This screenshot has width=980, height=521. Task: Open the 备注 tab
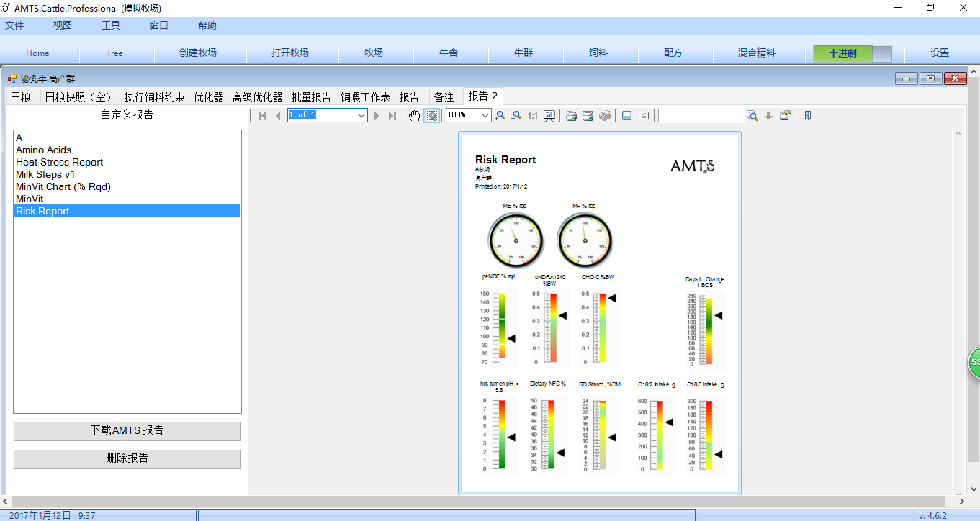[444, 97]
